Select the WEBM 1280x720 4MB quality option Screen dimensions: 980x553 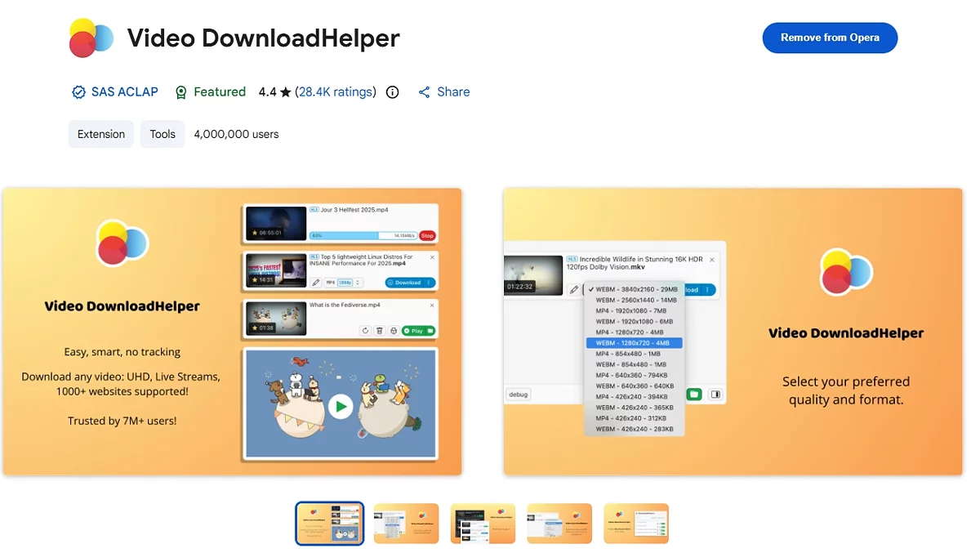click(635, 343)
